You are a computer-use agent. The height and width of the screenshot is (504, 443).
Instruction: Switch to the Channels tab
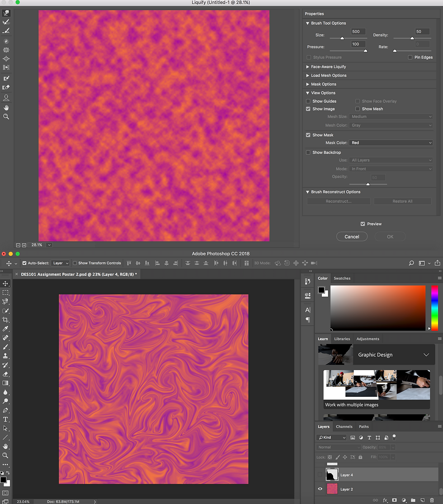[x=344, y=427]
